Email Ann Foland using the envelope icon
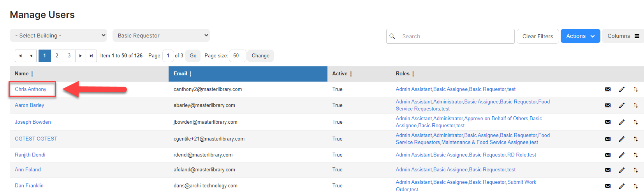Screen dimensions: 644x194 point(608,170)
